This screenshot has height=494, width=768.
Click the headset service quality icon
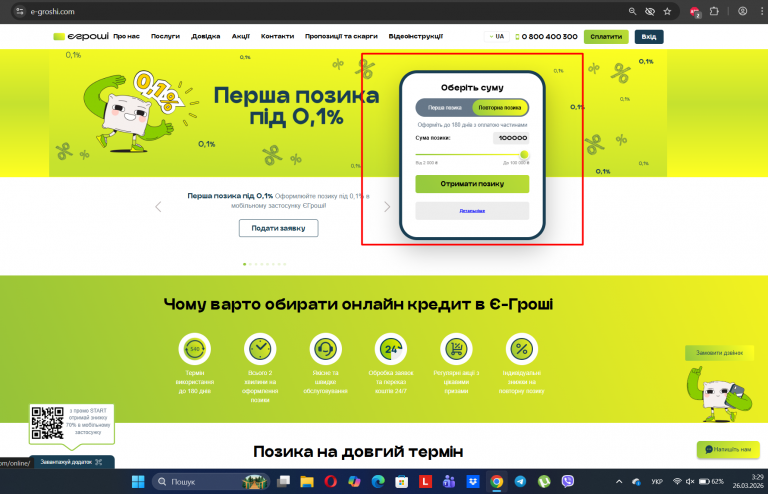pyautogui.click(x=325, y=349)
